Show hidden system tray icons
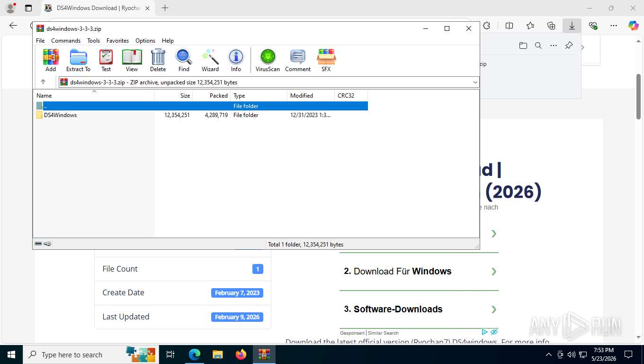 pos(549,355)
